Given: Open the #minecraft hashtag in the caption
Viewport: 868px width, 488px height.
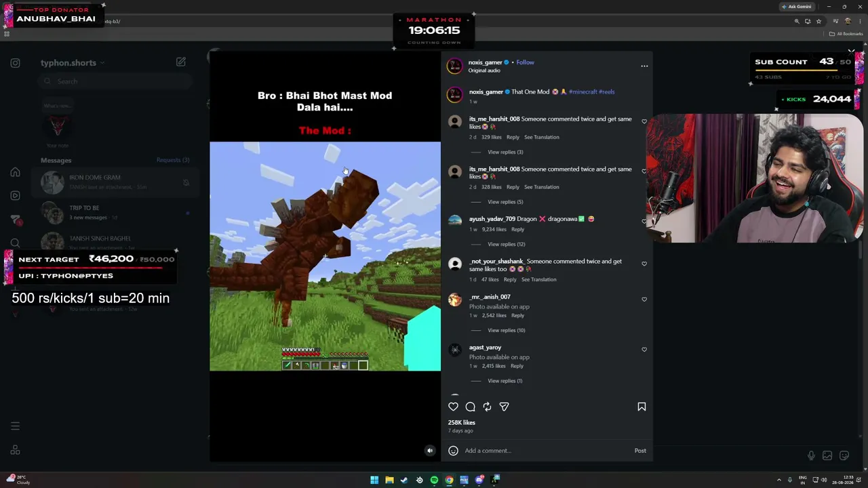Looking at the screenshot, I should [x=583, y=91].
